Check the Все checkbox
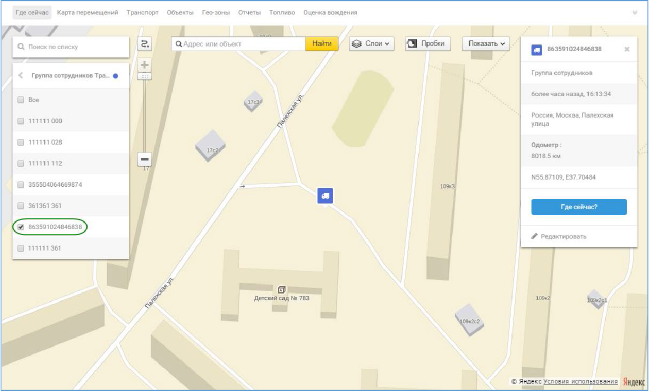The height and width of the screenshot is (391, 649). point(20,100)
